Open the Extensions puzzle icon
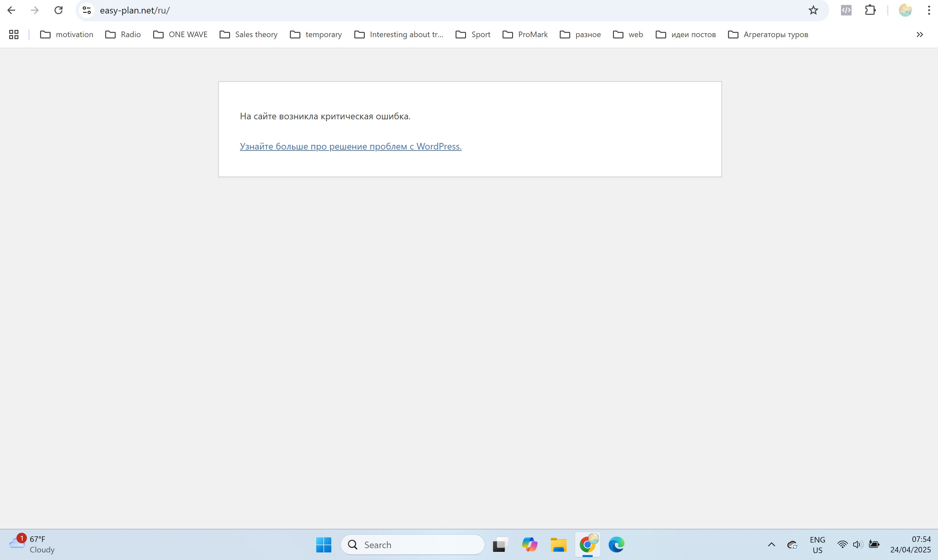This screenshot has width=938, height=560. click(x=871, y=10)
